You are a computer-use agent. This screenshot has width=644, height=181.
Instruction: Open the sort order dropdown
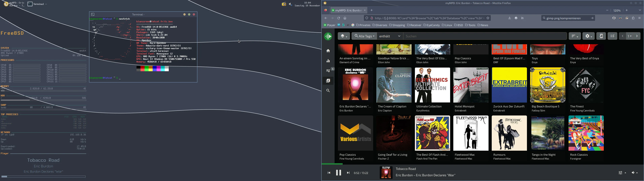click(575, 36)
